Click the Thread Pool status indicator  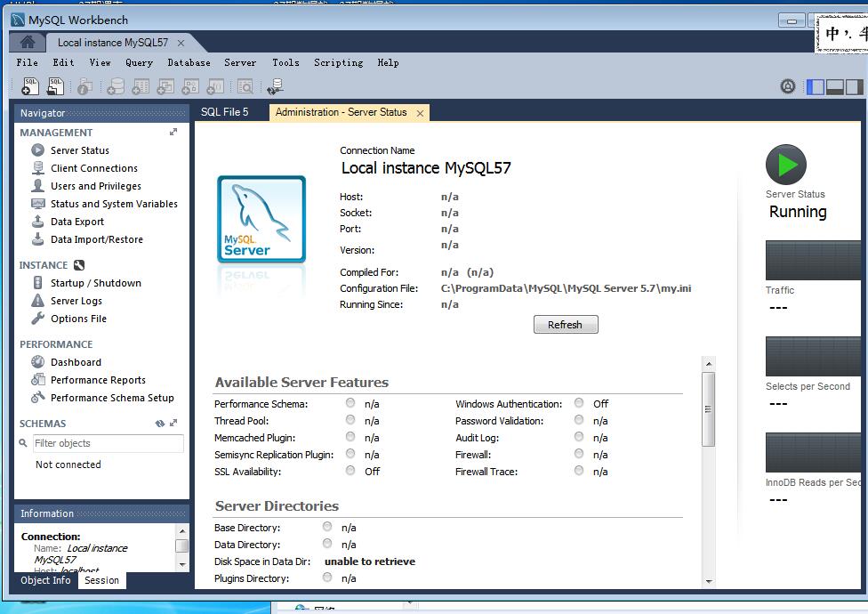(350, 420)
